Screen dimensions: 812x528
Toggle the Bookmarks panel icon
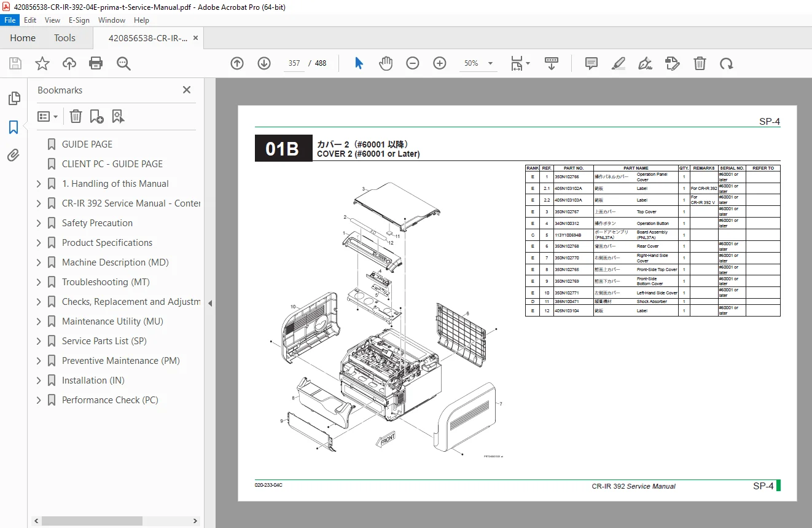click(x=14, y=127)
